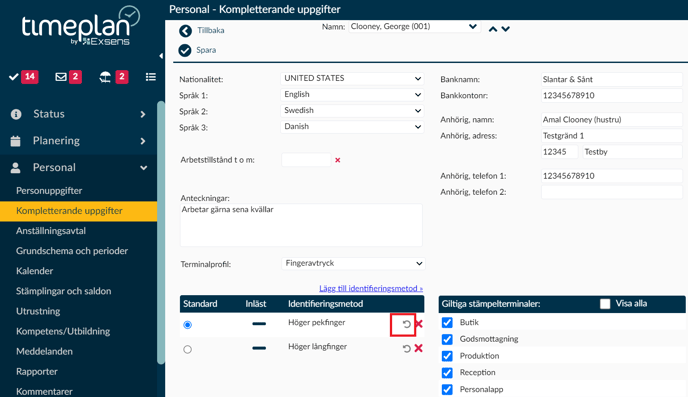
Task: Delete the Höger pekfinger identification
Action: pyautogui.click(x=419, y=324)
